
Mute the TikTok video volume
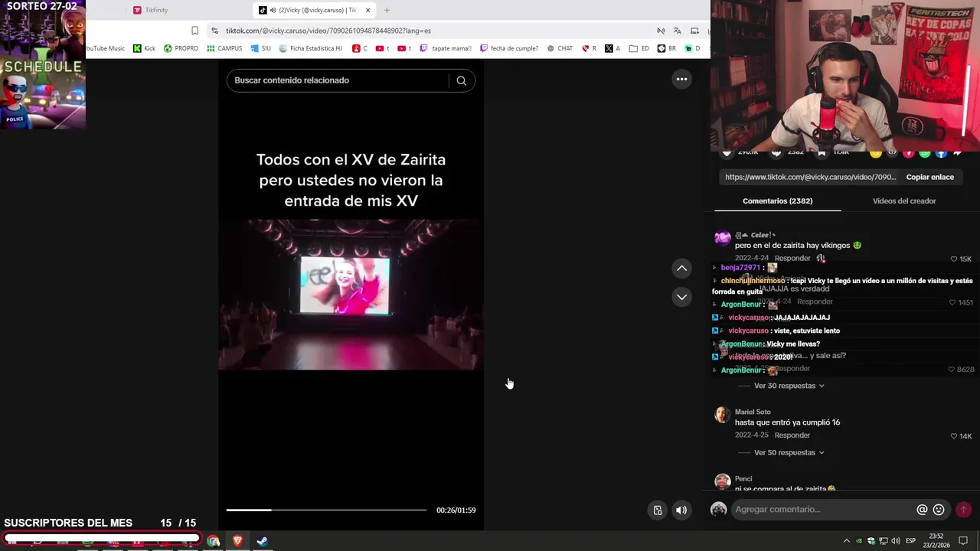coord(681,510)
